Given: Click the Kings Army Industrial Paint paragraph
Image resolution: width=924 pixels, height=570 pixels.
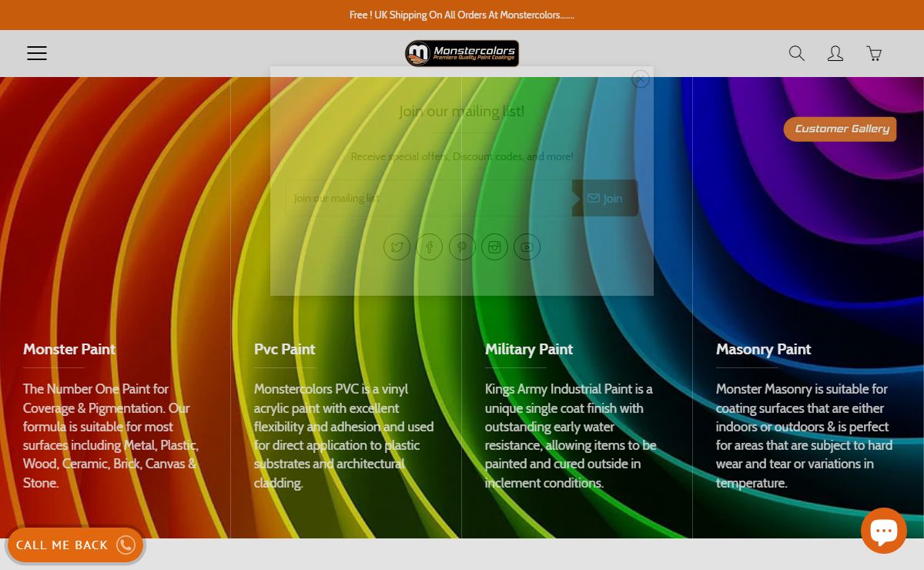Looking at the screenshot, I should (x=571, y=436).
